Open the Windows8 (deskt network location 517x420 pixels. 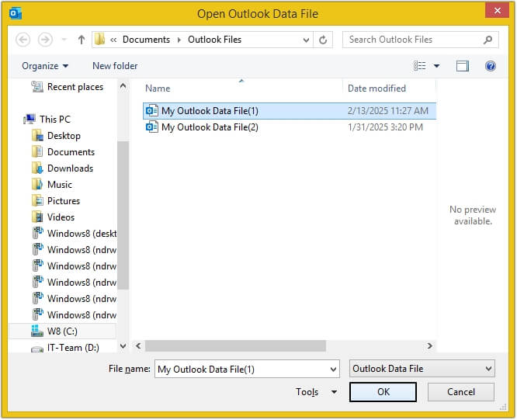click(x=82, y=234)
